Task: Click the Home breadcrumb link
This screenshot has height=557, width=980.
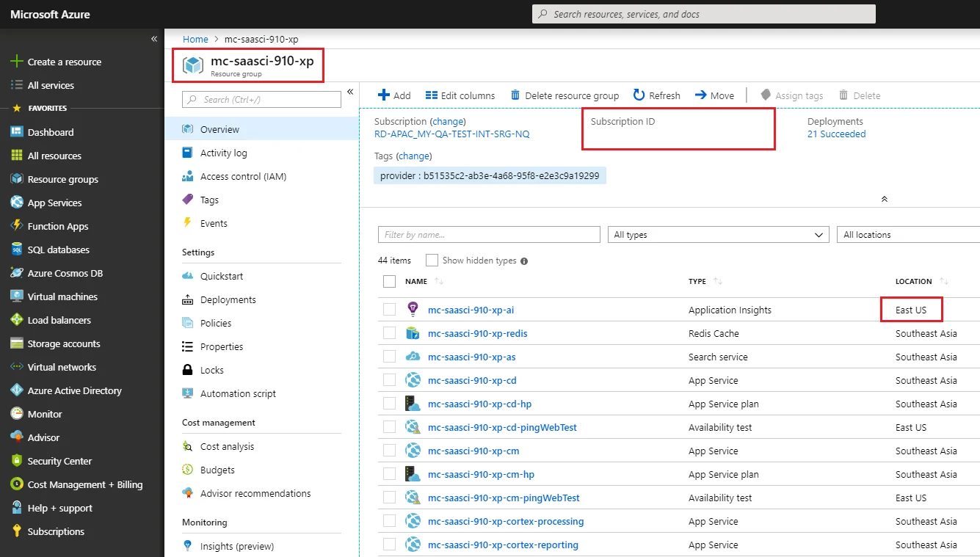Action: pyautogui.click(x=195, y=39)
